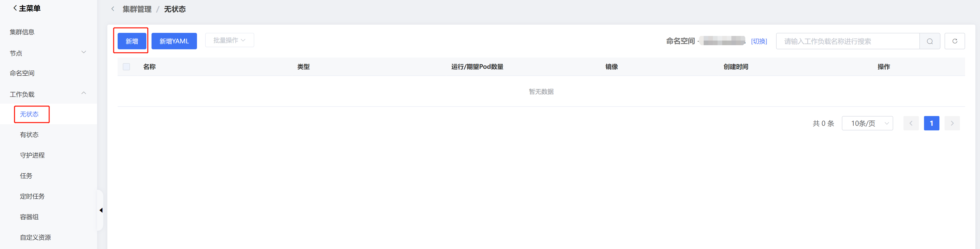Image resolution: width=980 pixels, height=249 pixels.
Task: Click the refresh icon button
Action: 955,41
